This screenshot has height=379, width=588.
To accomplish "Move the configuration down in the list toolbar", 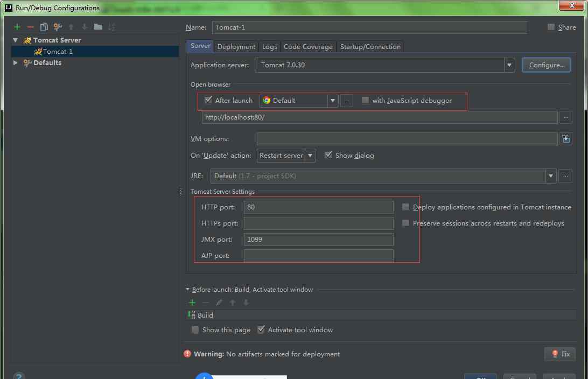I will coord(85,27).
